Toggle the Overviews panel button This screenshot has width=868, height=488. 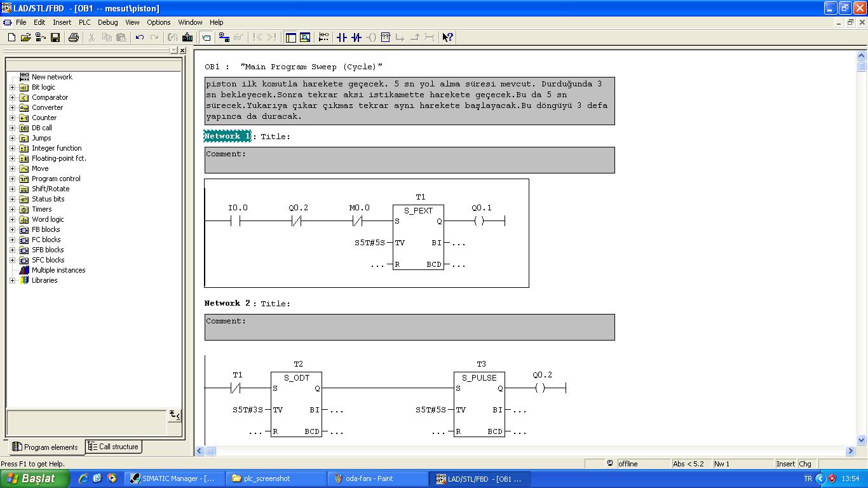(291, 37)
